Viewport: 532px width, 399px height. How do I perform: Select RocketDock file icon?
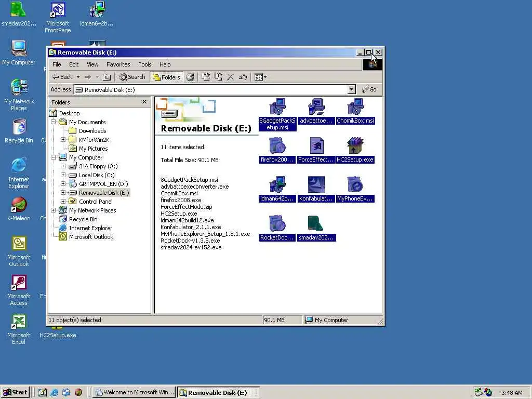pyautogui.click(x=277, y=229)
